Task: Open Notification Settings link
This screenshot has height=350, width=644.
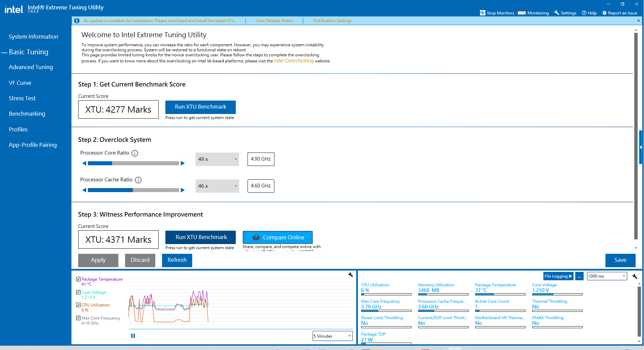Action: [332, 21]
